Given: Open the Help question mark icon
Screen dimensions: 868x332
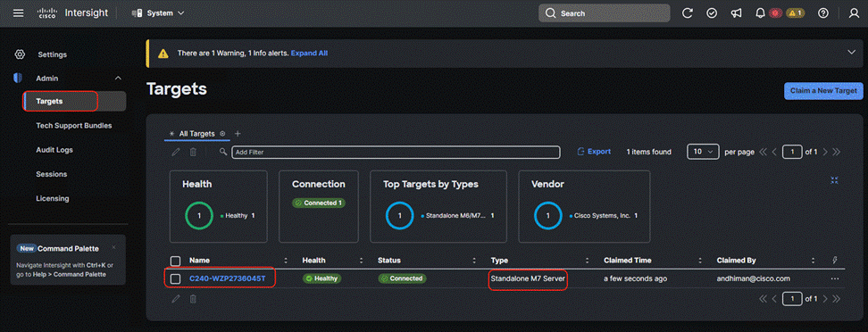Looking at the screenshot, I should click(x=823, y=13).
